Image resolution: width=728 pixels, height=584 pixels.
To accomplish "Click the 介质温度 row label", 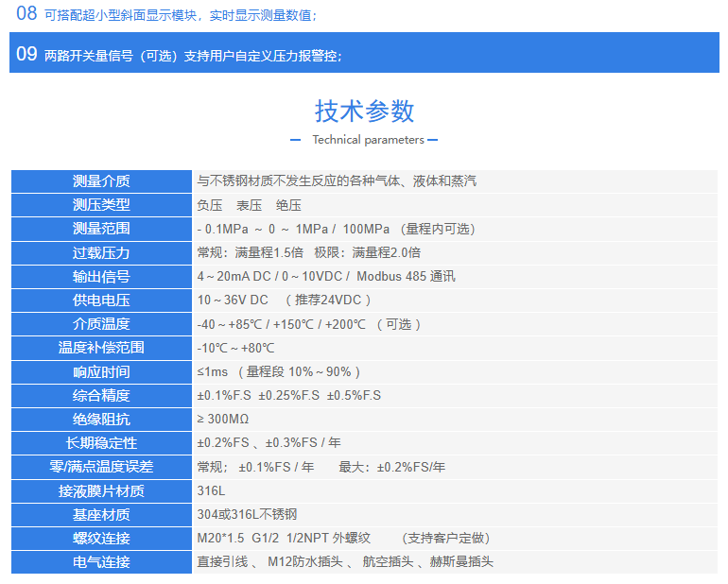I will click(101, 324).
